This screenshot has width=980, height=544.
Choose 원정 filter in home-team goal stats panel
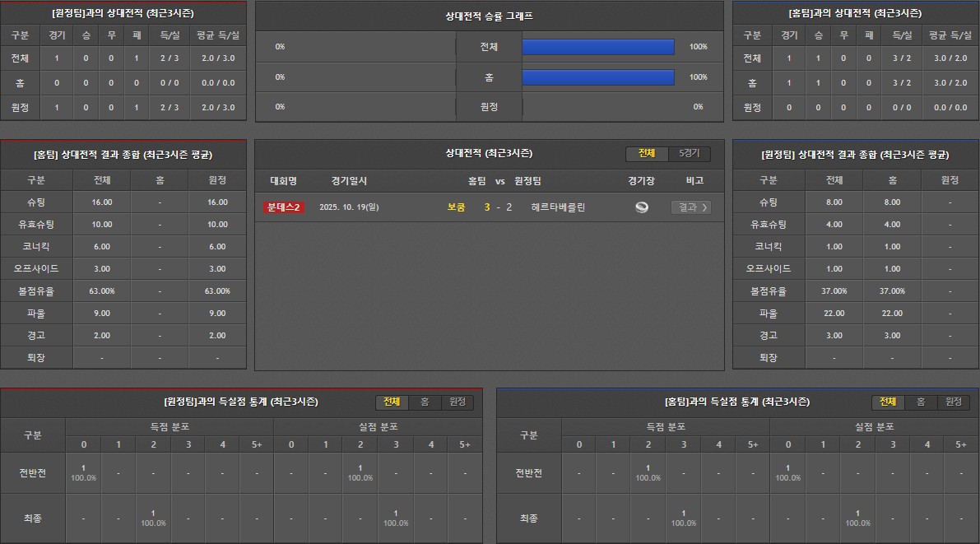(x=953, y=402)
